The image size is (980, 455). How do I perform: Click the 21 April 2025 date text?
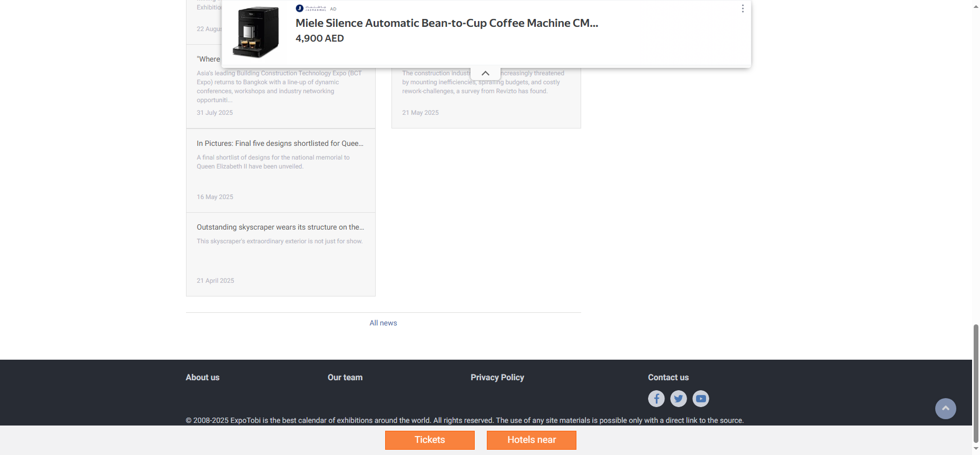[215, 281]
